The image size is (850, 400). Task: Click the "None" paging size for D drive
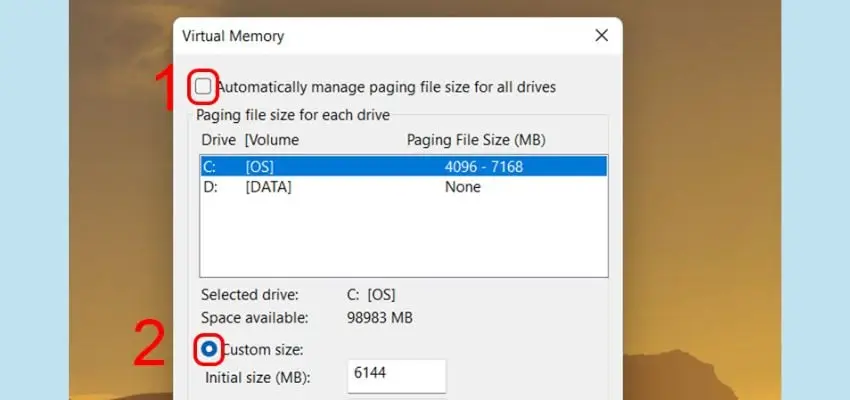tap(463, 187)
